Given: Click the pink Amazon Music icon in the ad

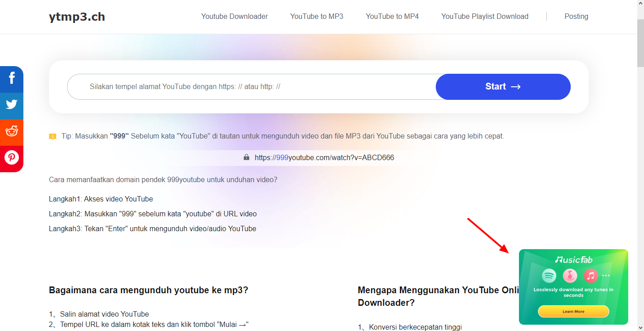Looking at the screenshot, I should (570, 275).
